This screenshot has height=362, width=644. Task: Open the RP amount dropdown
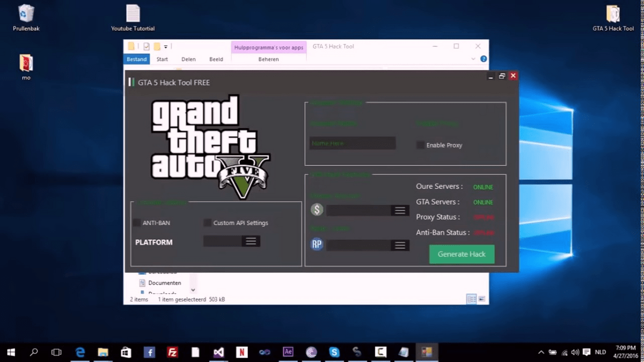click(x=368, y=245)
